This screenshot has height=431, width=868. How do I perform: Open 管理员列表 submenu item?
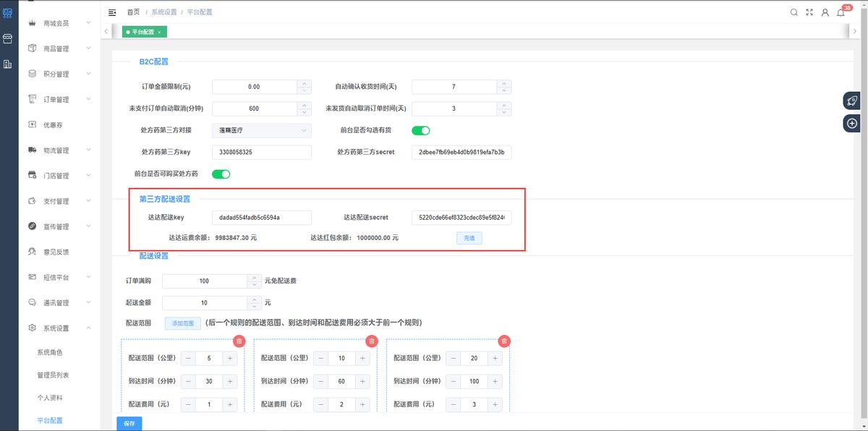tap(54, 375)
